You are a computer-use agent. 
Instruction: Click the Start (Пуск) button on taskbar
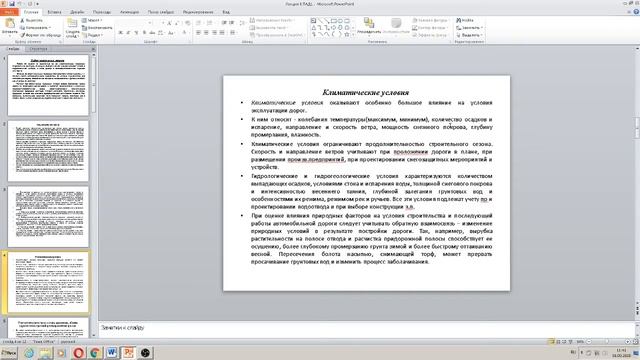click(9, 353)
